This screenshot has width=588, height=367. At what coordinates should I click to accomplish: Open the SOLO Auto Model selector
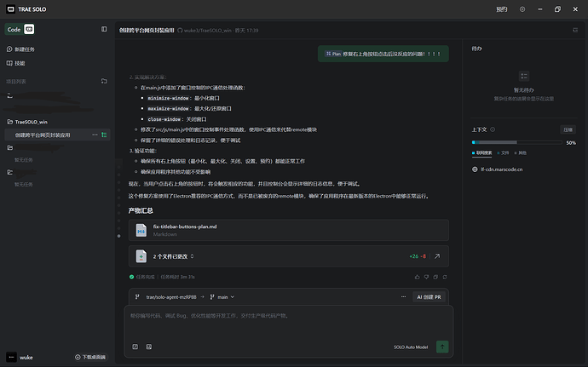pyautogui.click(x=411, y=347)
